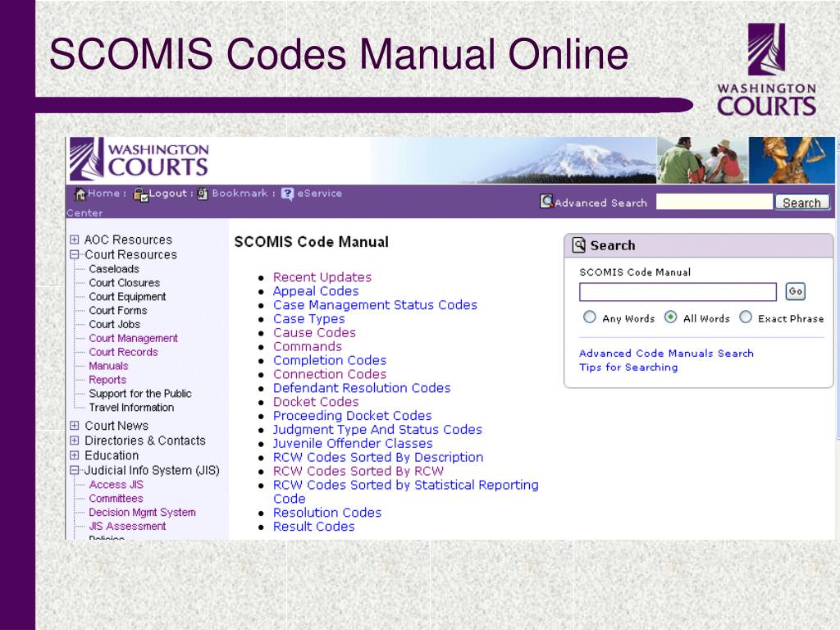Select Access JIS in sidebar
This screenshot has height=630, width=840.
tap(116, 485)
